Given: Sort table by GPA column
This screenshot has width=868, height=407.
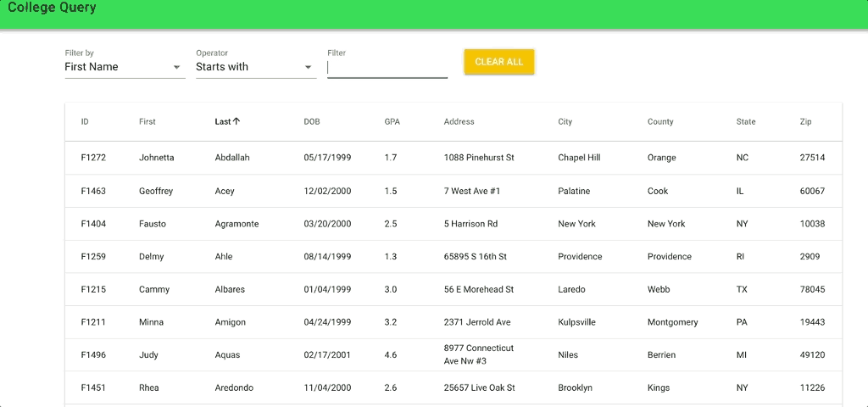Looking at the screenshot, I should pyautogui.click(x=392, y=122).
